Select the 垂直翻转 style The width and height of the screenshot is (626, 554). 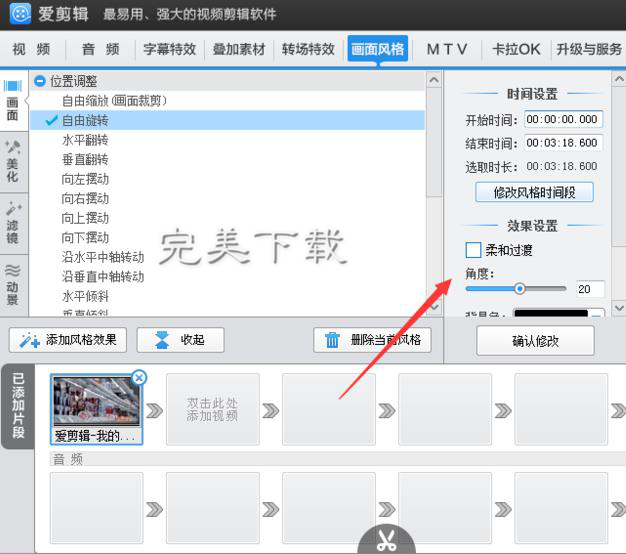(227, 159)
